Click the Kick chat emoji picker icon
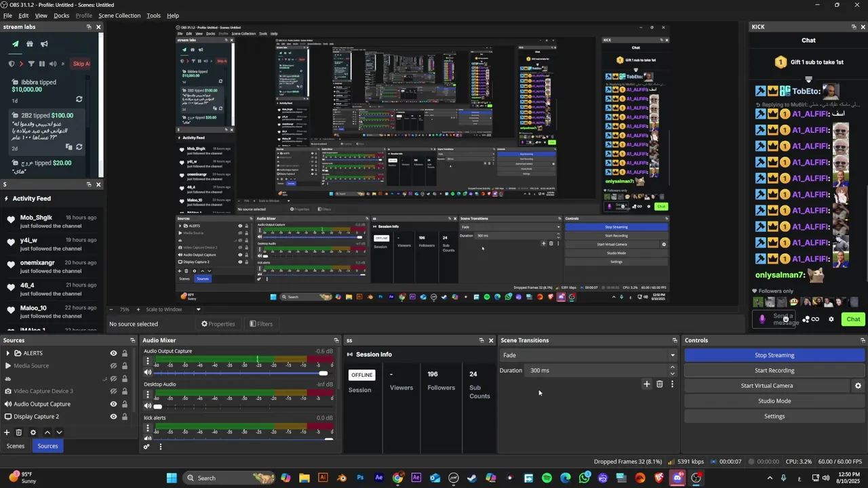868x488 pixels. coord(786,319)
